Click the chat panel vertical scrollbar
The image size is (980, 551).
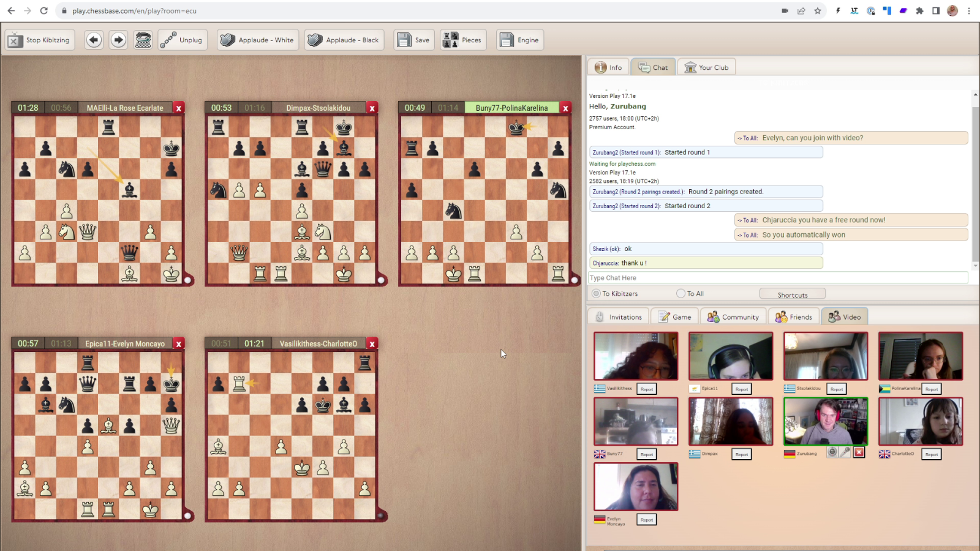[x=975, y=178]
